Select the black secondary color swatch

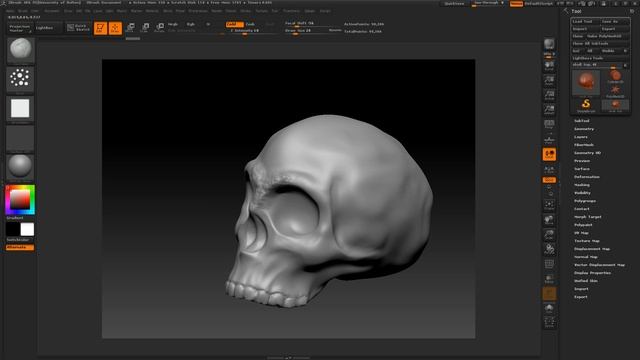pos(13,229)
